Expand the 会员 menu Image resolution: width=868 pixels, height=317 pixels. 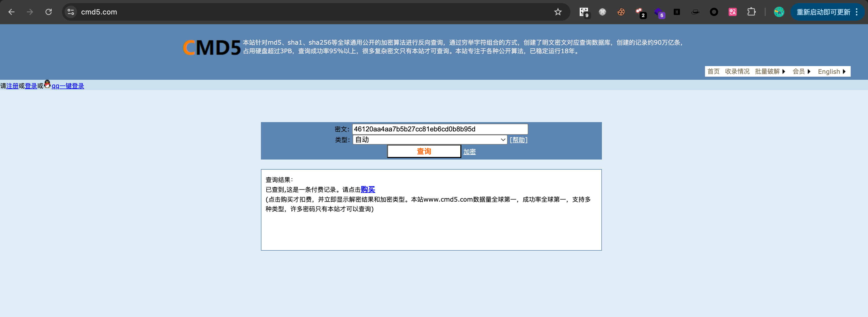801,72
